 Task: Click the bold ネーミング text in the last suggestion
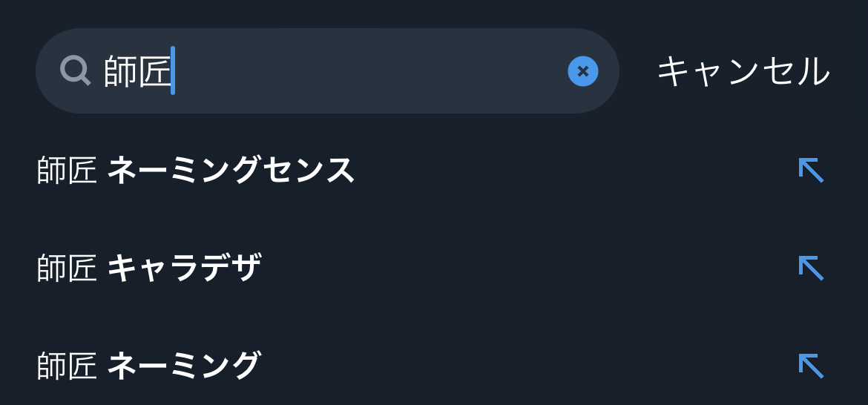(184, 366)
